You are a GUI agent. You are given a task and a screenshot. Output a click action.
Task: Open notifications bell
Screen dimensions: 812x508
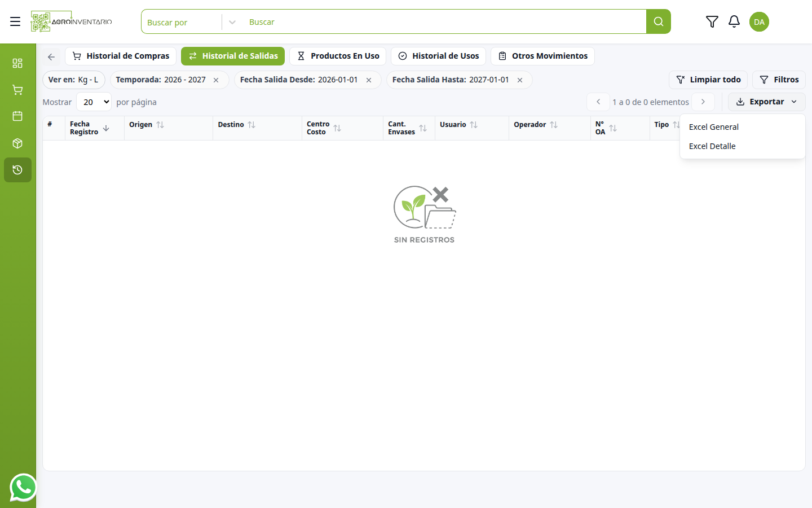click(x=734, y=21)
